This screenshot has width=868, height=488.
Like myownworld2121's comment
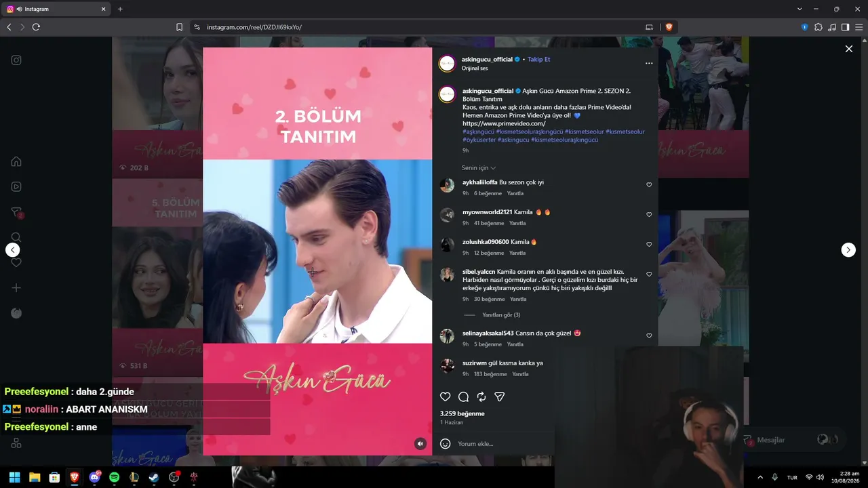(649, 214)
